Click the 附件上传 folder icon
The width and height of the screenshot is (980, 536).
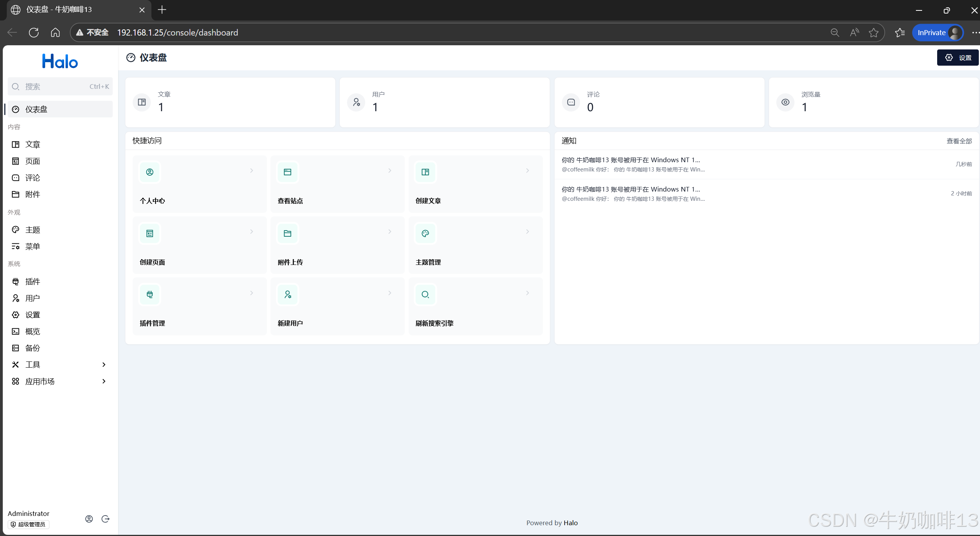pyautogui.click(x=288, y=234)
